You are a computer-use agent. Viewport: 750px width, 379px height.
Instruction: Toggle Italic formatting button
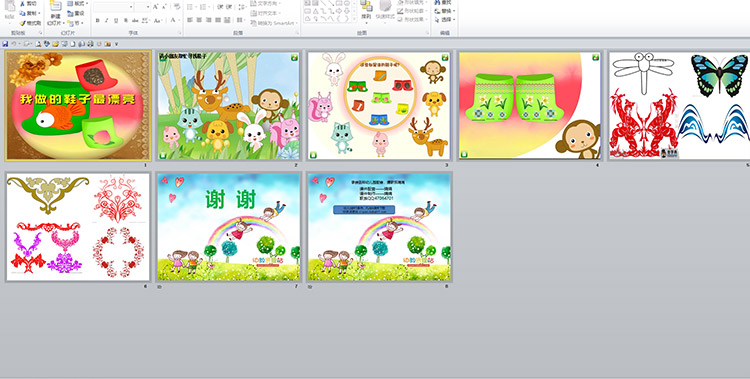pyautogui.click(x=107, y=20)
